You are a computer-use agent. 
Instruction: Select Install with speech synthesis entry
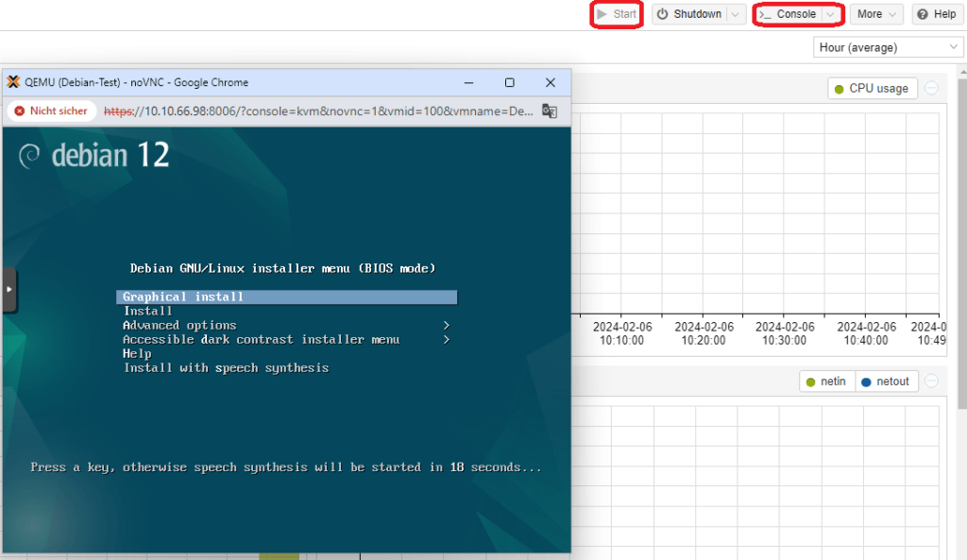[226, 368]
